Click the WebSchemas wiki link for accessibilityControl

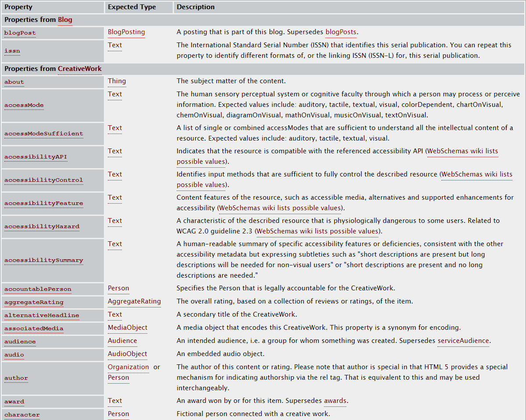pos(477,174)
